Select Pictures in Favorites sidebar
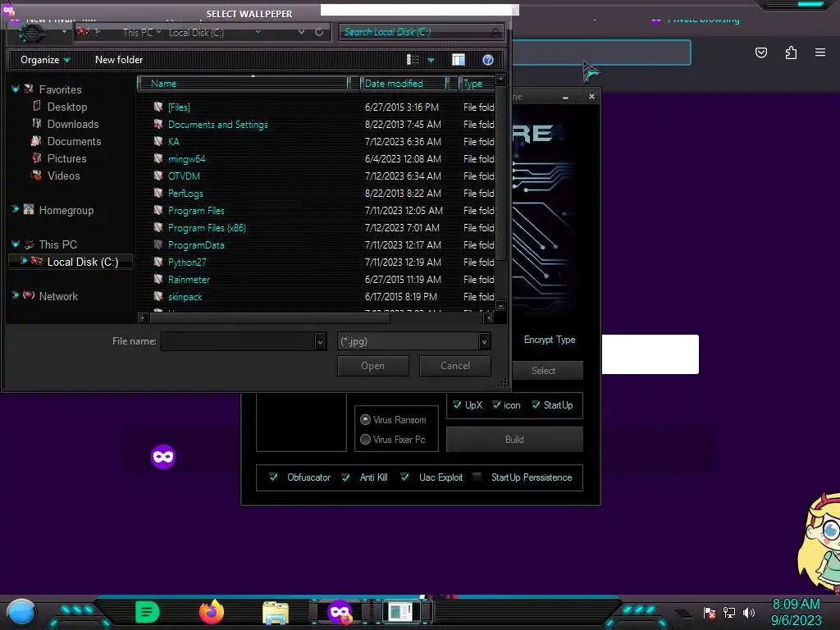This screenshot has height=630, width=840. click(66, 158)
